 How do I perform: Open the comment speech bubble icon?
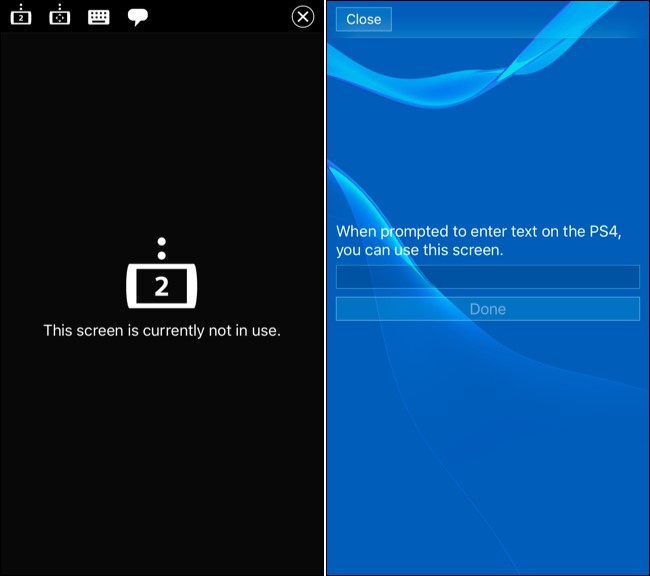138,17
